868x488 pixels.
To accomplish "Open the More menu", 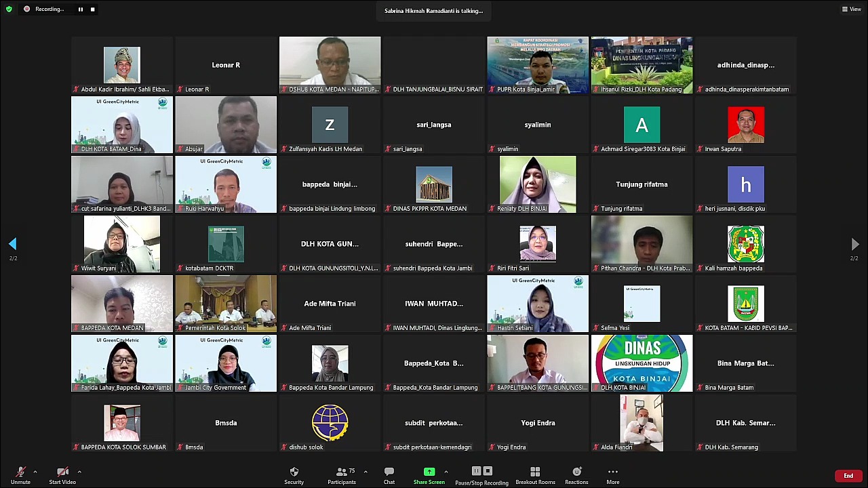I will [612, 475].
